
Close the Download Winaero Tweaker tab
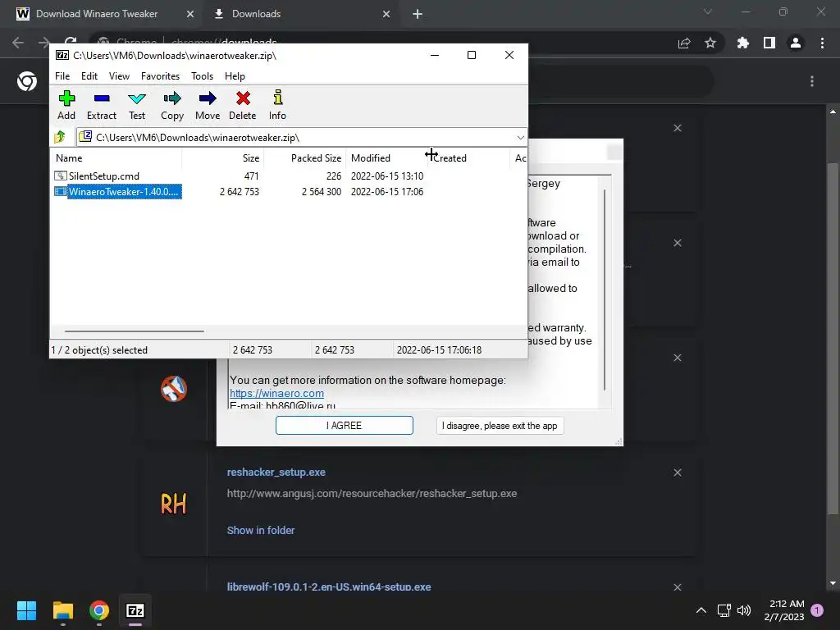189,14
